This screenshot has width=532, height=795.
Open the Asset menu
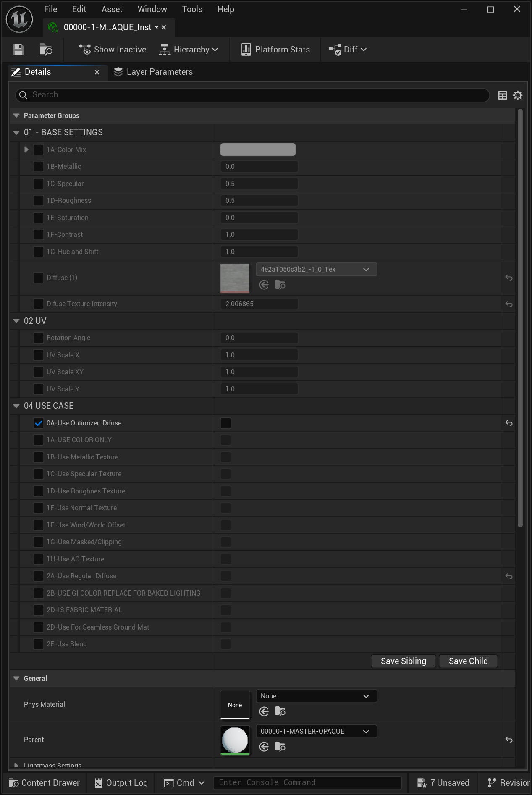(x=112, y=9)
